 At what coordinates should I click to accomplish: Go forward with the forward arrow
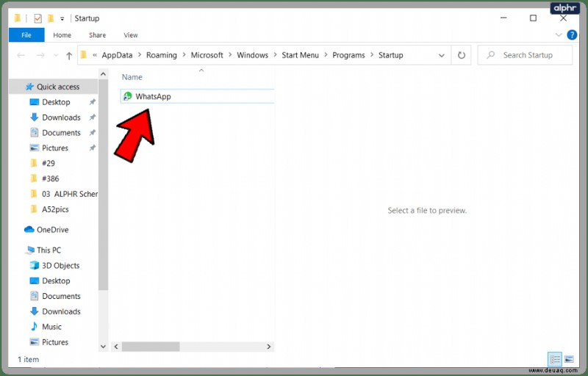click(x=40, y=55)
